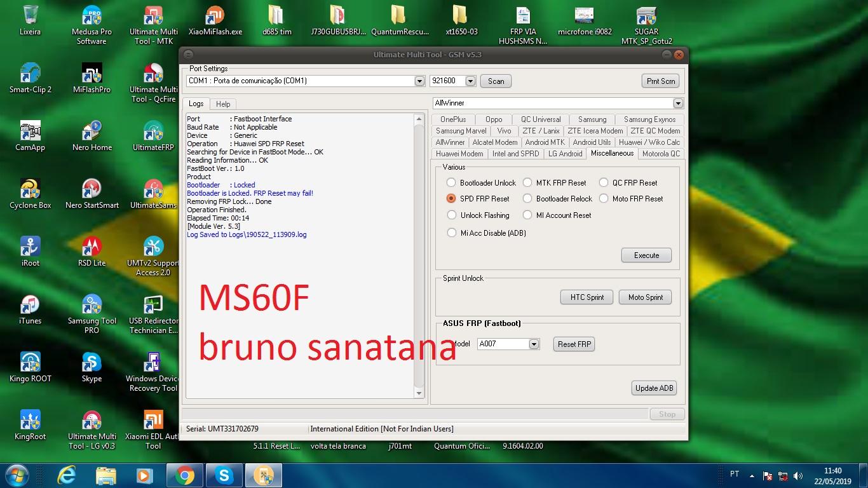Image resolution: width=868 pixels, height=488 pixels.
Task: Click 'Log Saved to Logs\190522_113909.log' line
Action: point(247,234)
